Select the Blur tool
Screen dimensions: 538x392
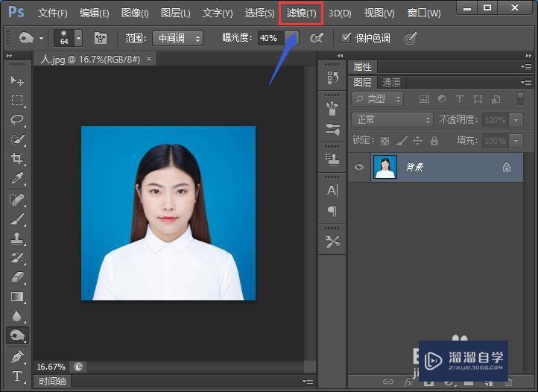[17, 316]
